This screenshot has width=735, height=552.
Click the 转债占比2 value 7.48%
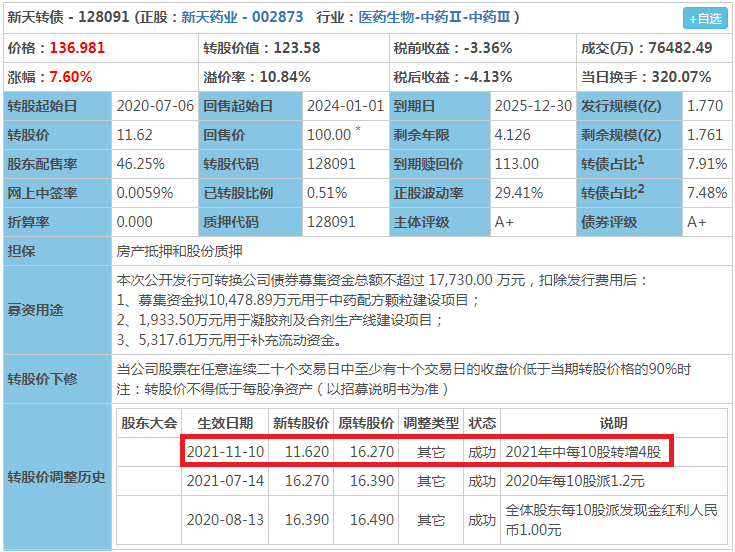pos(707,193)
